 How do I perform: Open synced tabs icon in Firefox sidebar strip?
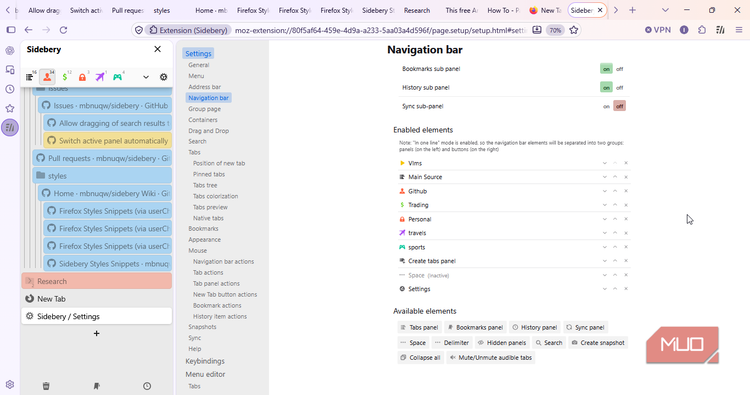coord(10,70)
